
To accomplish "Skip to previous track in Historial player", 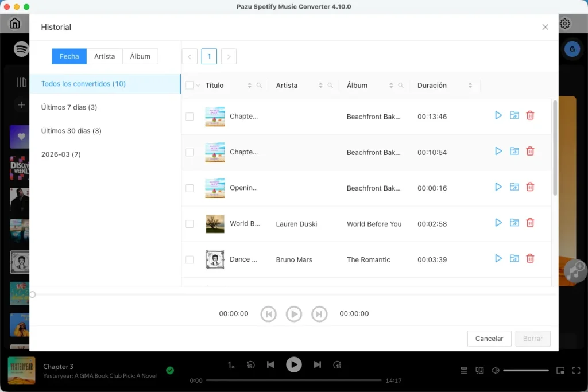I will 269,314.
